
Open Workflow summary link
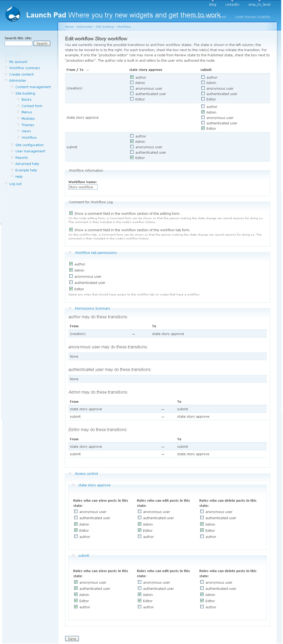25,68
